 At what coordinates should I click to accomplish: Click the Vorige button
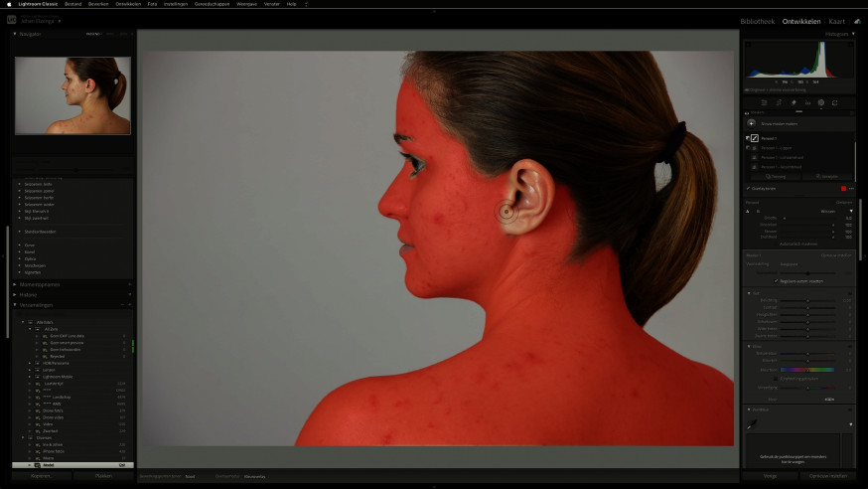[x=770, y=476]
